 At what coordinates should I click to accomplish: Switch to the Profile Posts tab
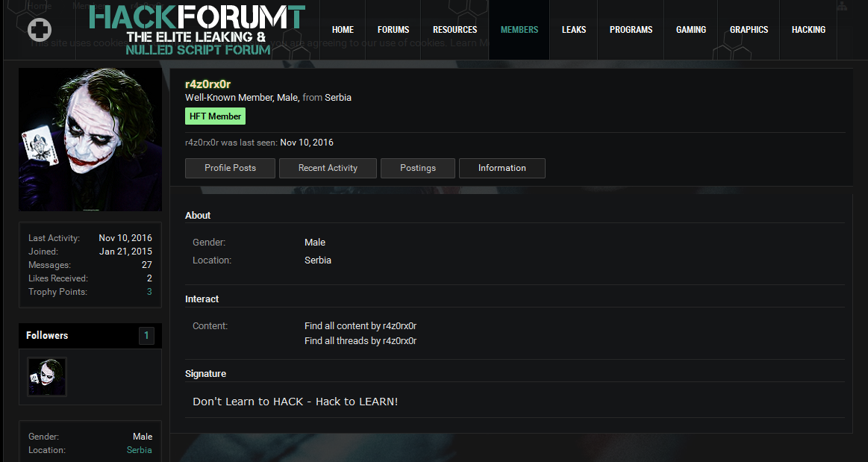[x=231, y=168]
